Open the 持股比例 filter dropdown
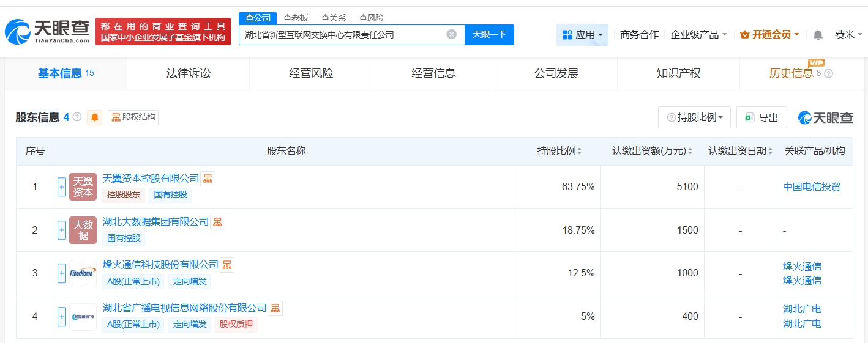Viewport: 868px width, 343px height. [x=694, y=117]
